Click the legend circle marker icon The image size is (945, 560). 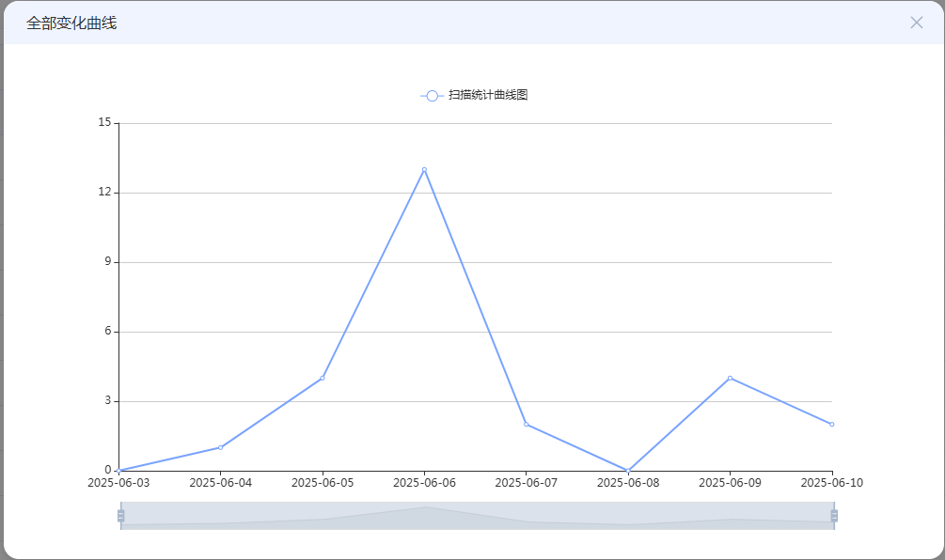(432, 96)
